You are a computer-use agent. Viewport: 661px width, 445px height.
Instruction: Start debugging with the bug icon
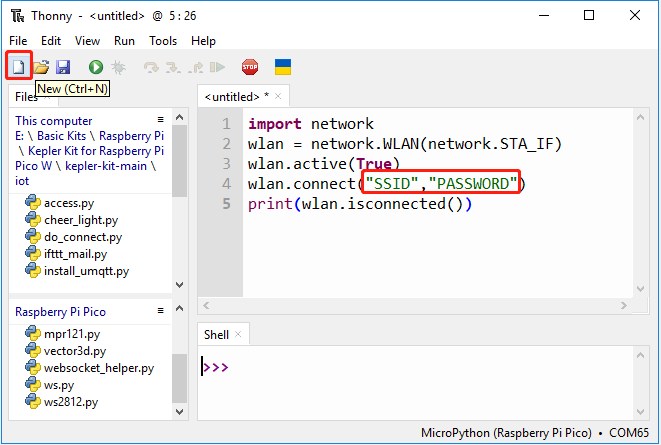tap(118, 67)
